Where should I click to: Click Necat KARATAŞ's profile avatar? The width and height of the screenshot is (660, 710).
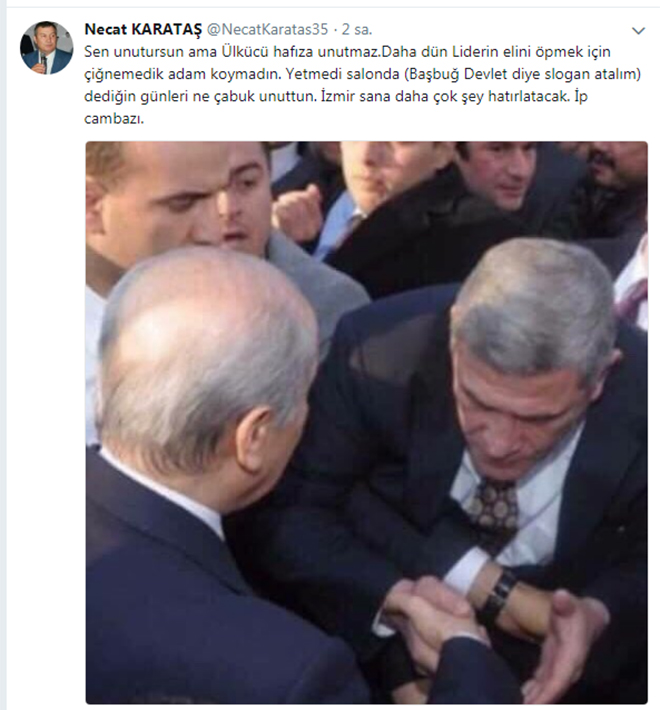tap(46, 48)
